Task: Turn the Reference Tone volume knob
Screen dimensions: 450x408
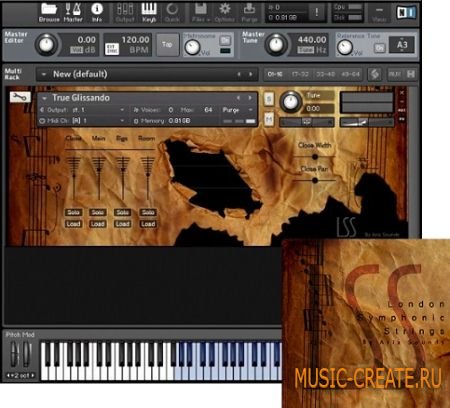Action: pyautogui.click(x=345, y=47)
